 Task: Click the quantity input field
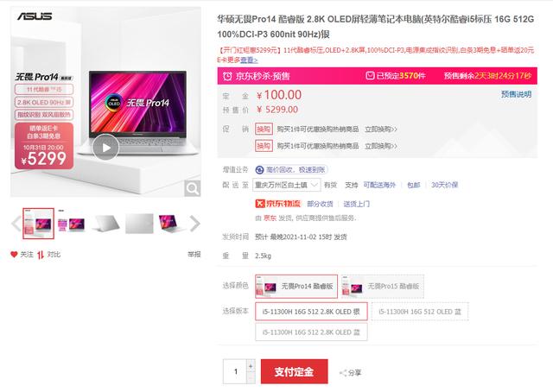[235, 371]
